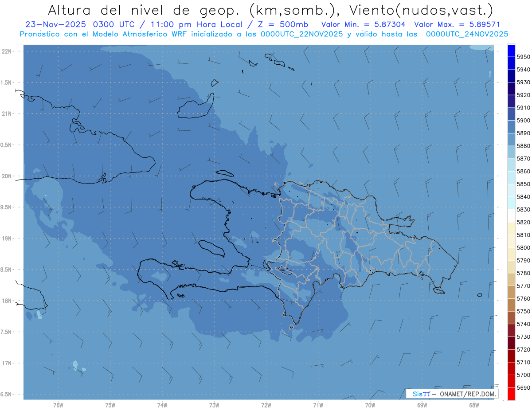The height and width of the screenshot is (411, 532).
Task: Click the color bar value '5690'
Action: tap(524, 388)
